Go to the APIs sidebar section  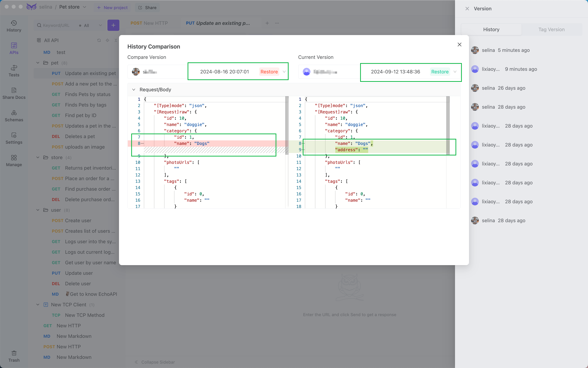point(14,48)
